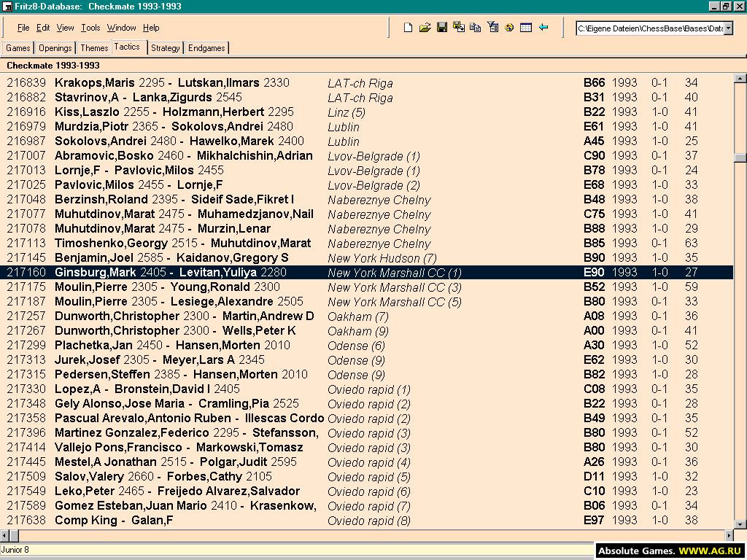This screenshot has width=747, height=560.
Task: Open the Tools menu
Action: 90,28
